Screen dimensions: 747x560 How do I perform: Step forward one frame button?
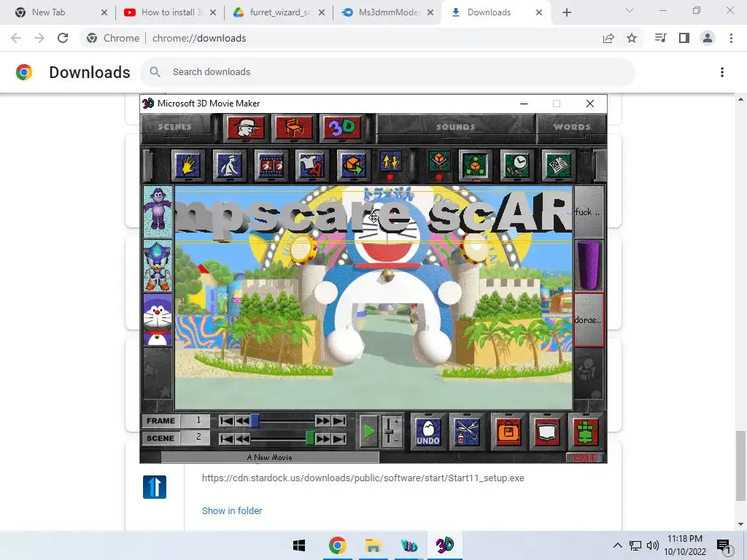[322, 421]
